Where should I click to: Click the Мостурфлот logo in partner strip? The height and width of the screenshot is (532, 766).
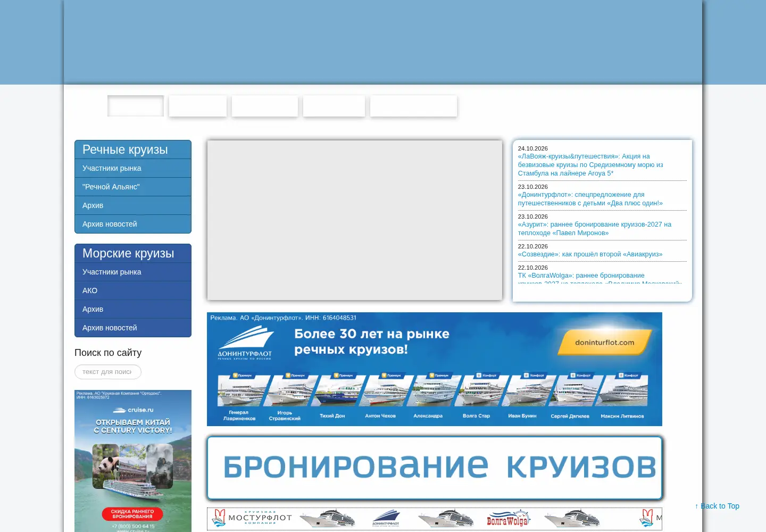(252, 518)
